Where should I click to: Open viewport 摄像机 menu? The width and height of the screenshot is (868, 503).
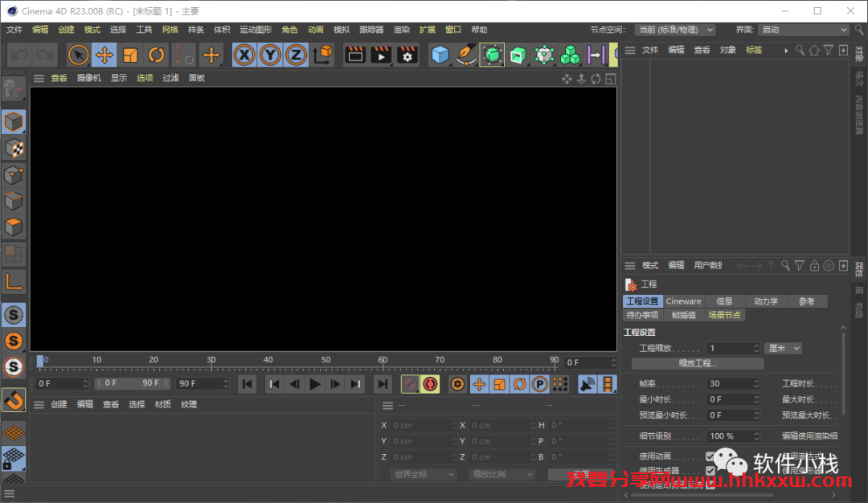pyautogui.click(x=88, y=78)
